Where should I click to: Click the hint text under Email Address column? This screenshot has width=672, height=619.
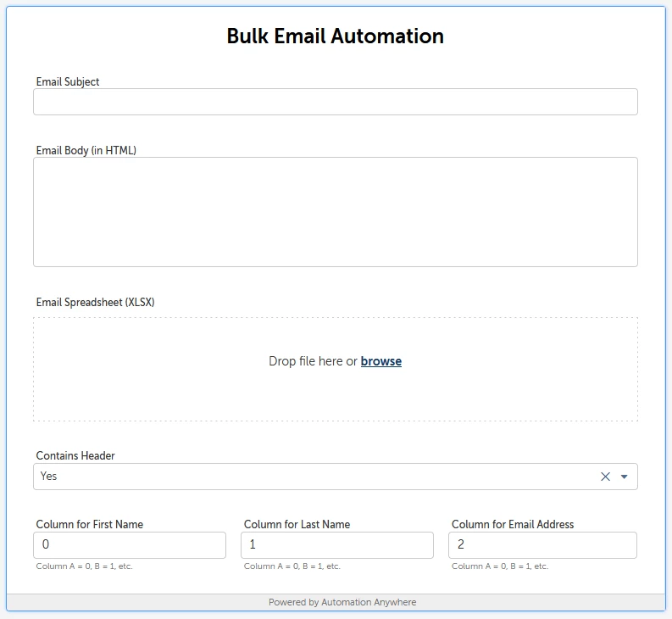point(500,566)
